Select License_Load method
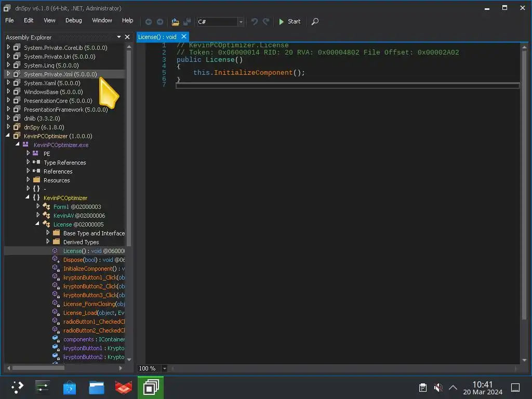 [x=94, y=313]
